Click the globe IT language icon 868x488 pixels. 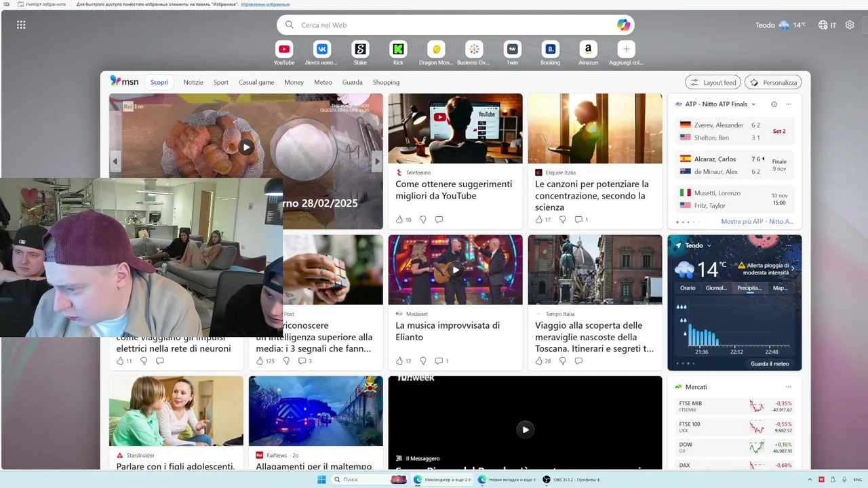[x=827, y=25]
